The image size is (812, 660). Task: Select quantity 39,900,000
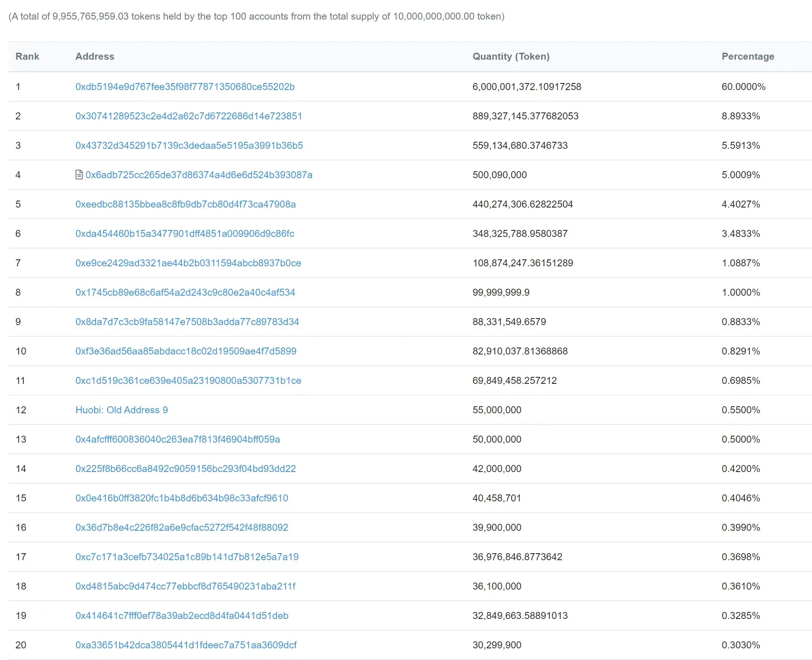(x=497, y=528)
